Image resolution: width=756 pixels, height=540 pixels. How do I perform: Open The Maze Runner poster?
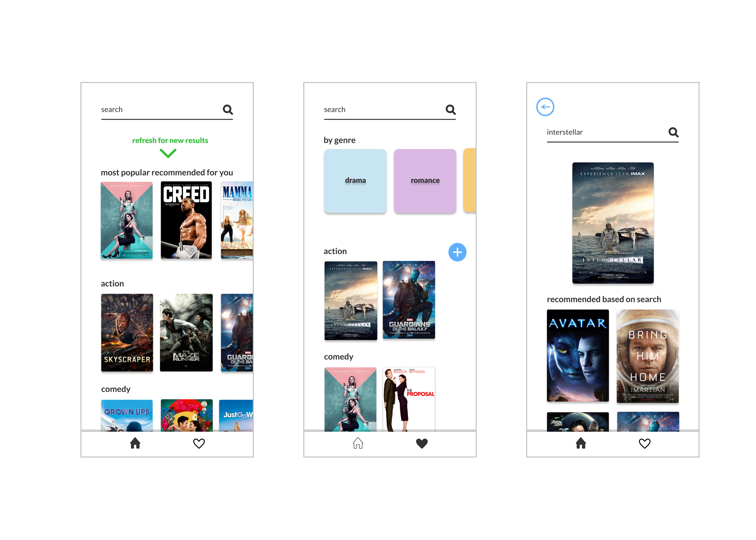186,333
